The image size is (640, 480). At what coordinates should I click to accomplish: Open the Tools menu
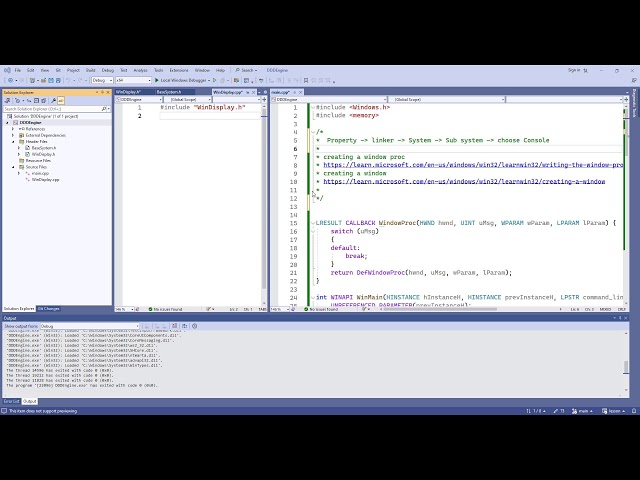coord(158,70)
